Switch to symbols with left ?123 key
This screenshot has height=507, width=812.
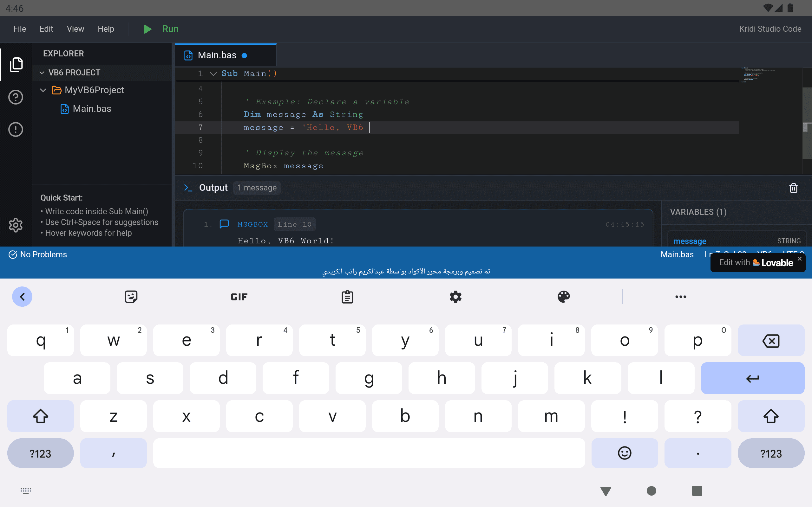point(40,453)
